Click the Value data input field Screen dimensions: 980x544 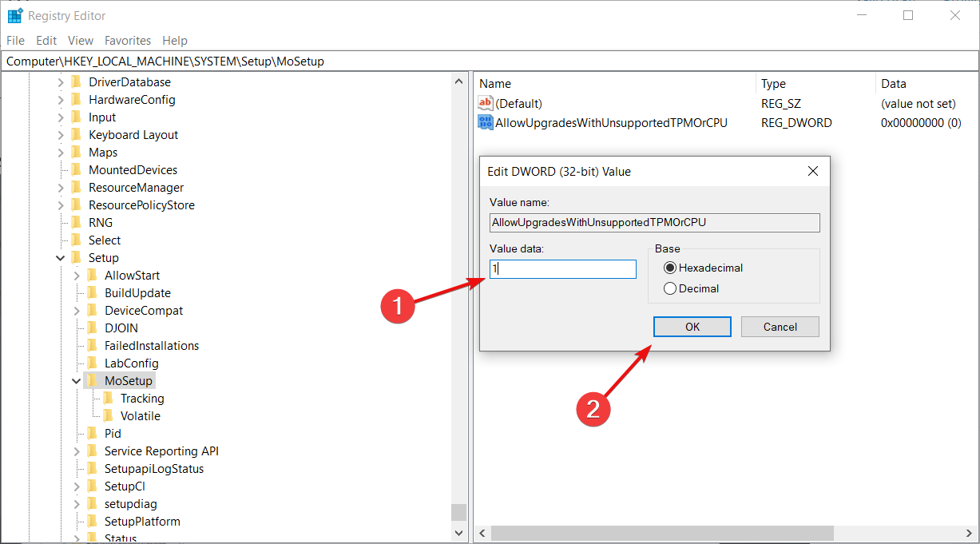pyautogui.click(x=561, y=268)
